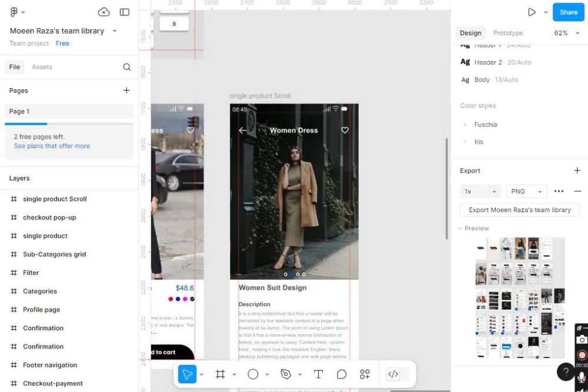Image resolution: width=588 pixels, height=392 pixels.
Task: Toggle the sidebar collapse icon
Action: click(x=125, y=12)
